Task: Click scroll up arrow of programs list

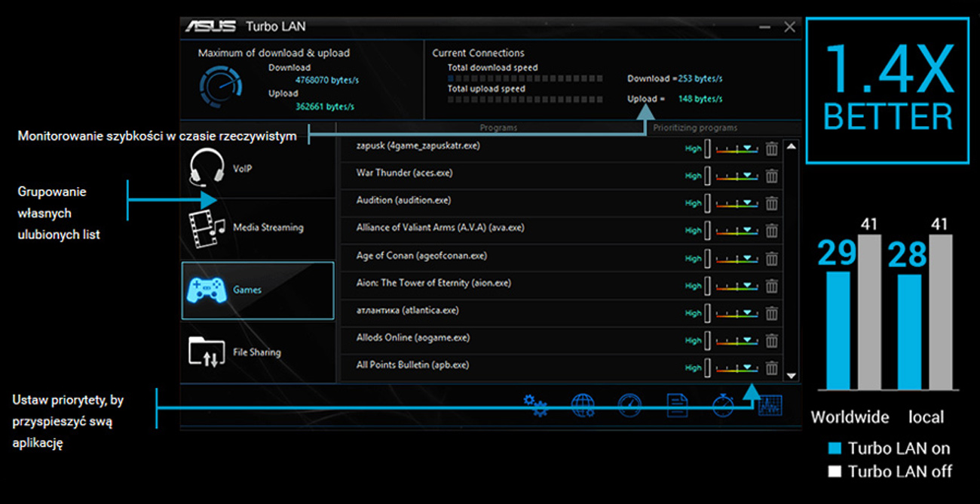Action: 791,146
